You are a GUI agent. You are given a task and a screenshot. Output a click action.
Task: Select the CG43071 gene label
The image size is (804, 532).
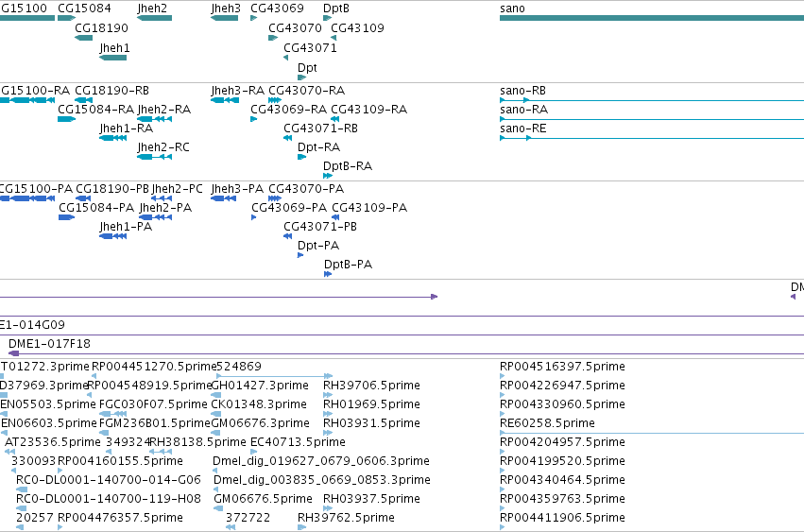pos(310,48)
